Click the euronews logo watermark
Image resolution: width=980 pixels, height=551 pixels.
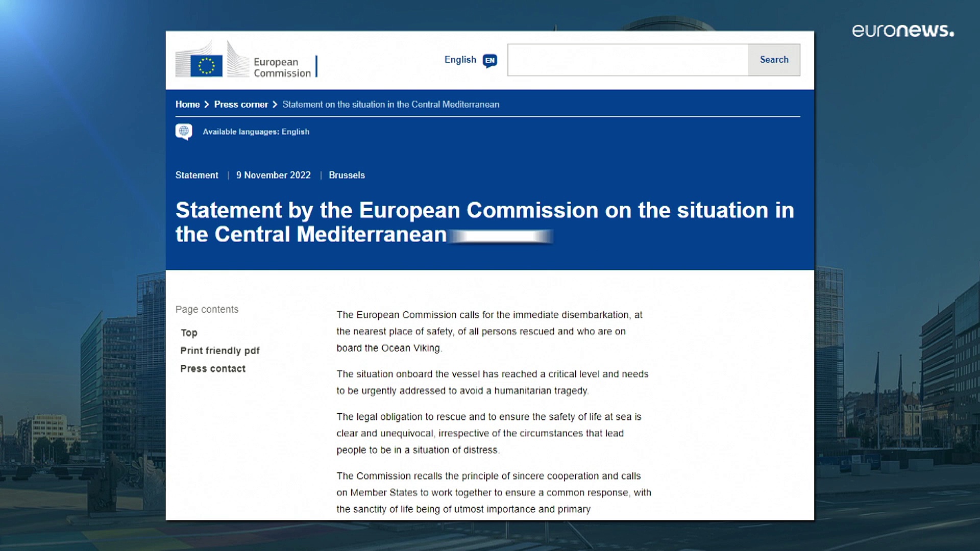902,31
